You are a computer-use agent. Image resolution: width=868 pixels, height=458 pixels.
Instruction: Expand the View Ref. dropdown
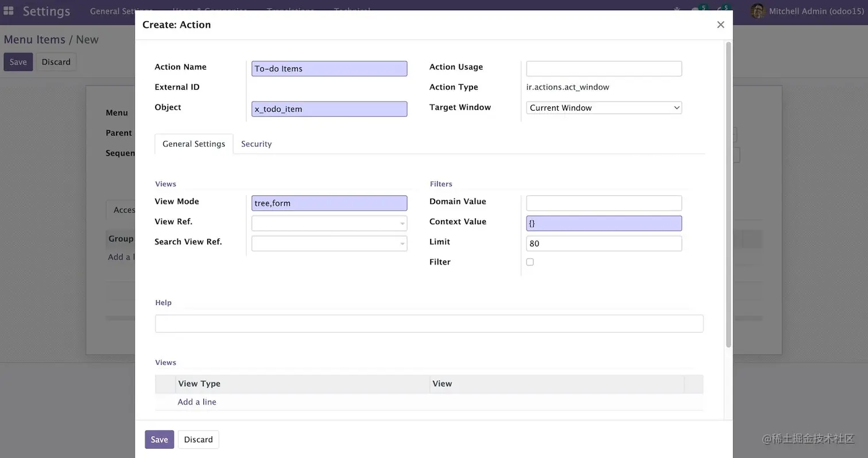tap(402, 223)
